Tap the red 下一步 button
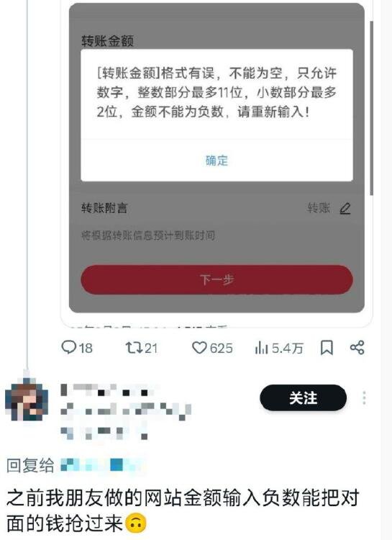This screenshot has width=392, height=540. (x=216, y=279)
